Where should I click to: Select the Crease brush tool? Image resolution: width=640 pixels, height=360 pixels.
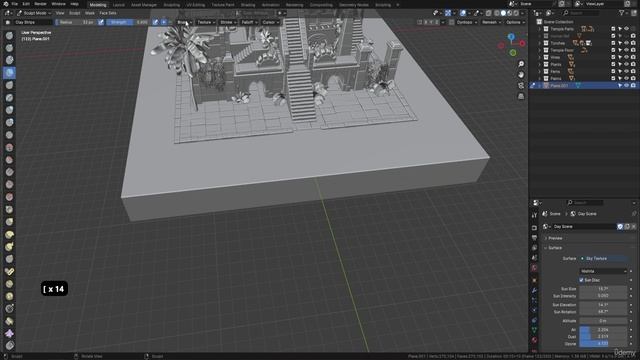pos(9,135)
